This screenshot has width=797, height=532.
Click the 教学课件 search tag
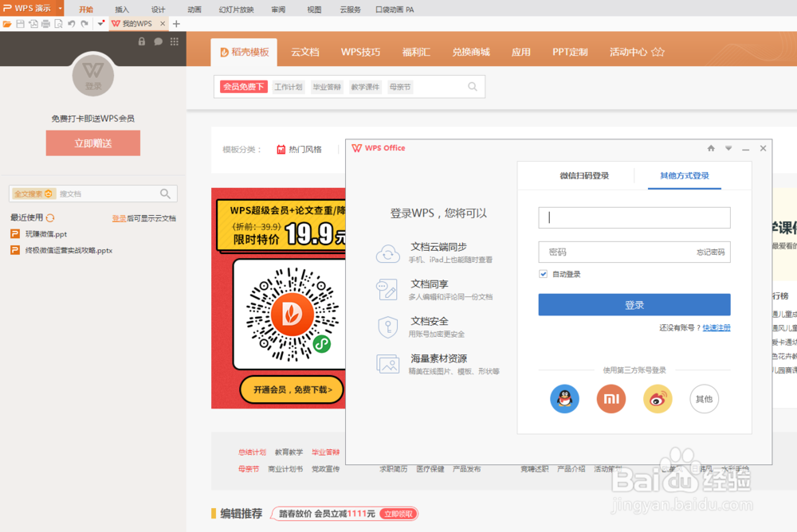coord(365,87)
